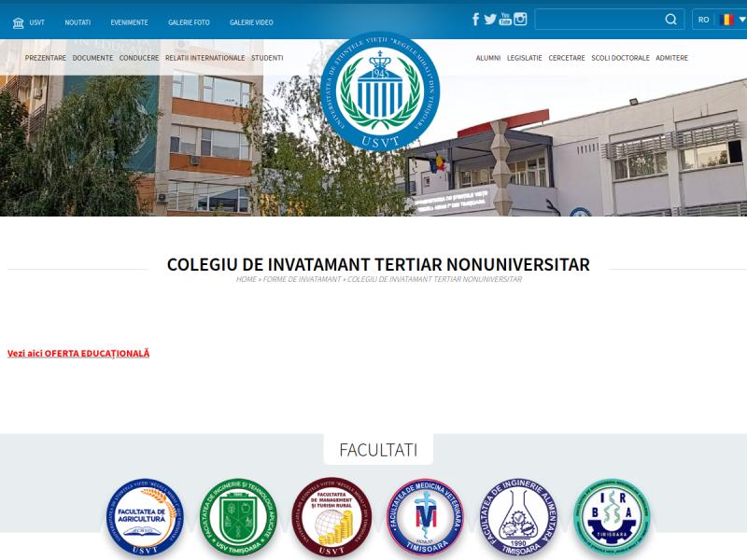The width and height of the screenshot is (747, 560).
Task: Open the Twitter icon in the top bar
Action: [x=490, y=17]
